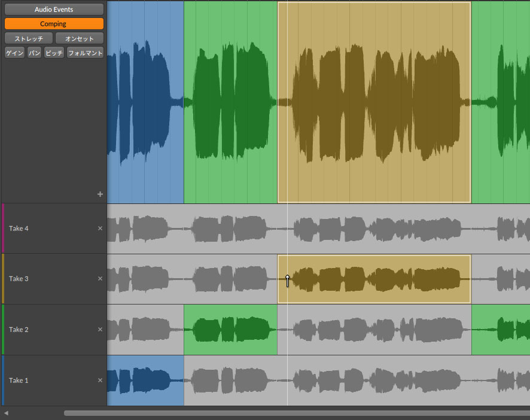Switch to Audio Events mode
Screen dimensions: 530x420
[54, 10]
